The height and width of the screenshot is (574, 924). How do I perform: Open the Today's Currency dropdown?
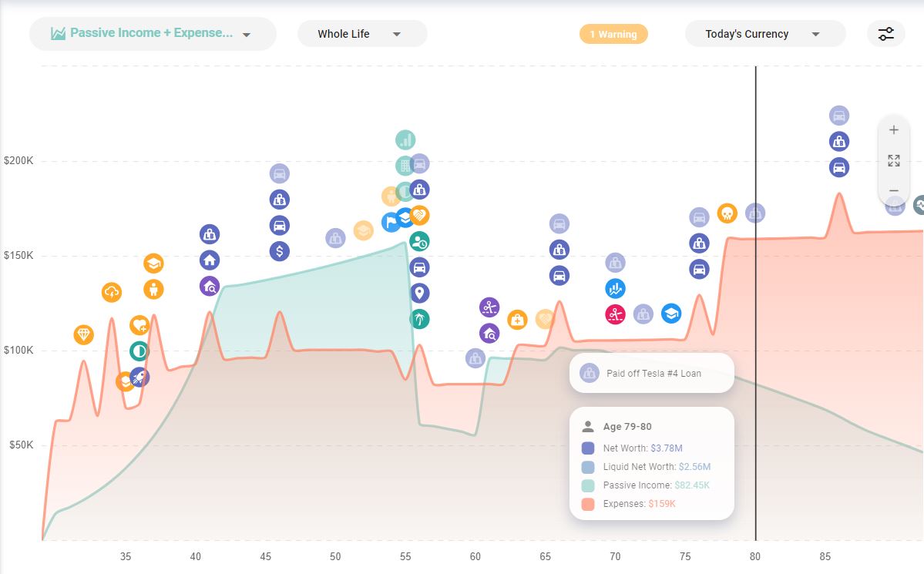[x=764, y=34]
